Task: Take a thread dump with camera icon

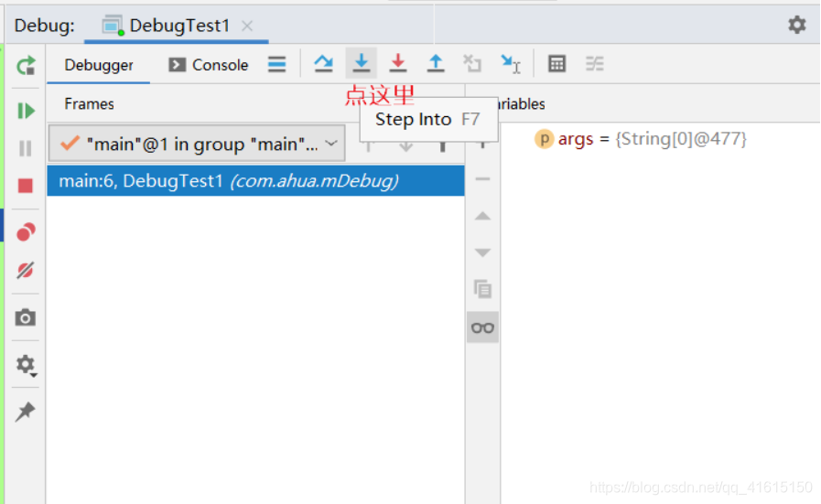Action: tap(26, 317)
